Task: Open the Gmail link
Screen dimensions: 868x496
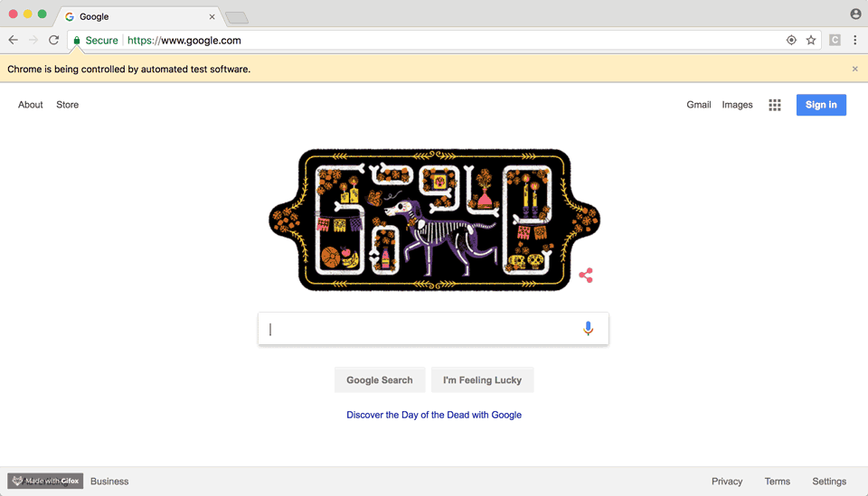Action: (x=699, y=105)
